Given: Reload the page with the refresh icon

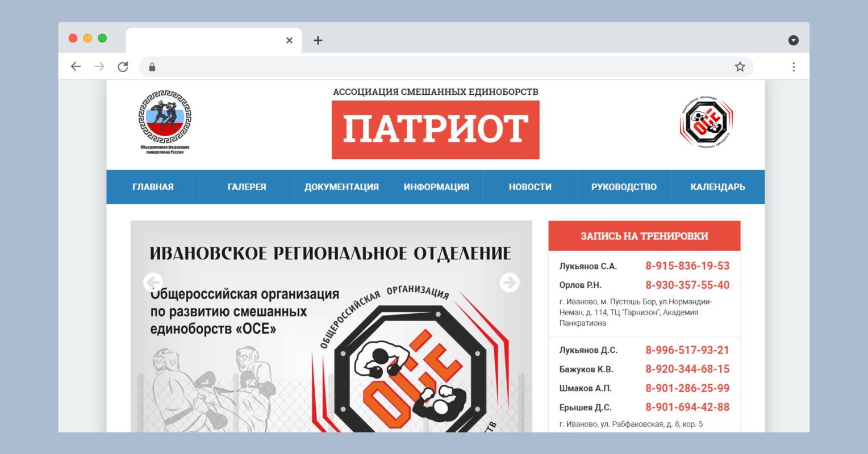Looking at the screenshot, I should [123, 67].
